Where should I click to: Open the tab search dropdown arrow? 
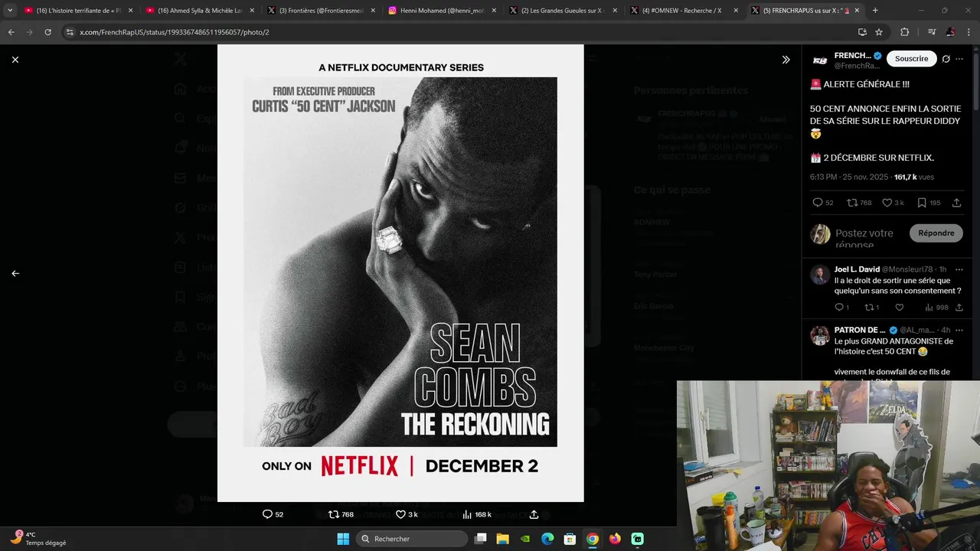coord(10,11)
